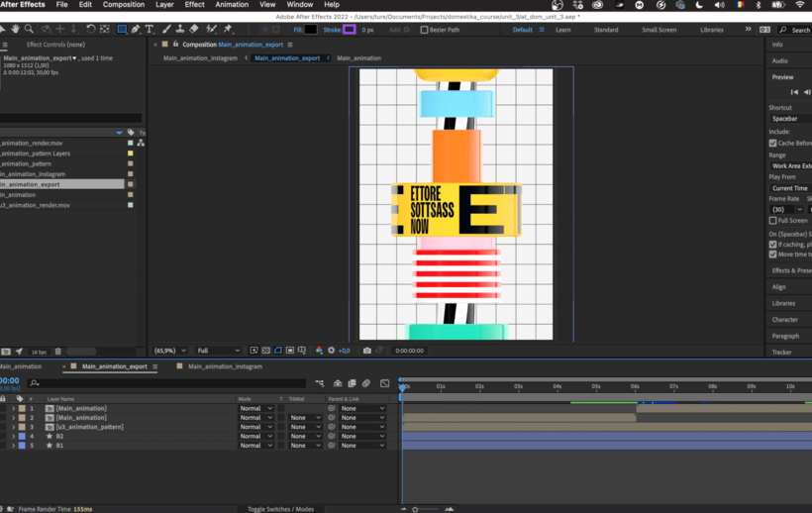
Task: Toggle hide shy layers switch
Action: click(338, 383)
